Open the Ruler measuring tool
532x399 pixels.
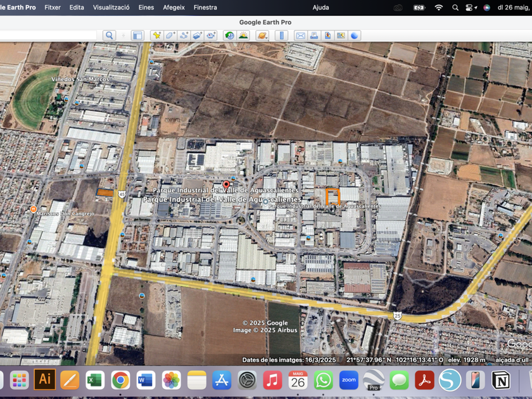pyautogui.click(x=282, y=35)
